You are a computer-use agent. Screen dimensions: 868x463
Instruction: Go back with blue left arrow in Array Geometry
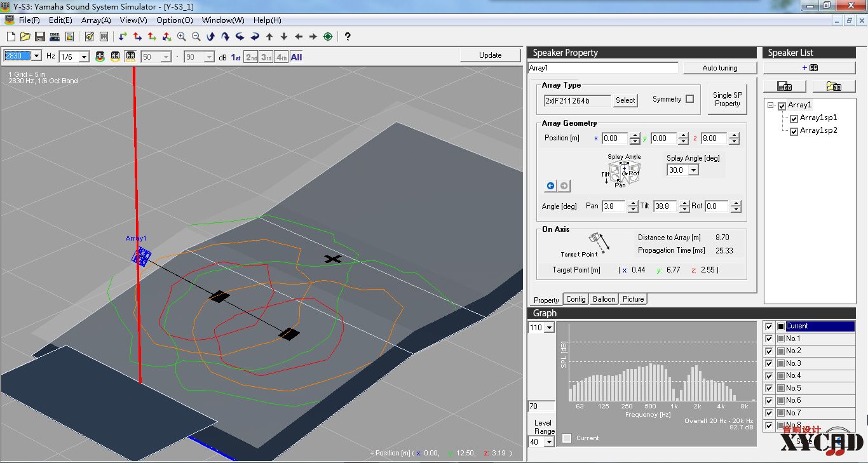551,186
